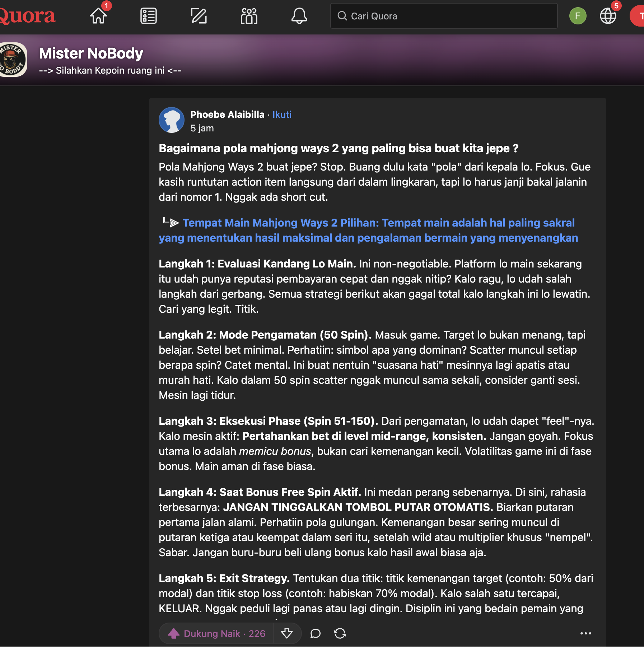Open the Tempat Main Mahjong Ways 2 link
This screenshot has height=647, width=644.
click(369, 230)
